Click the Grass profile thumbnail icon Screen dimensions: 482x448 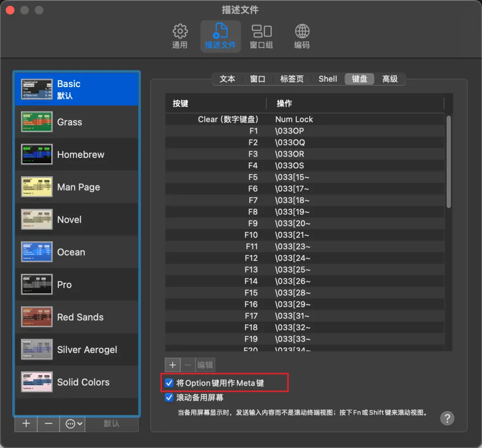[37, 122]
